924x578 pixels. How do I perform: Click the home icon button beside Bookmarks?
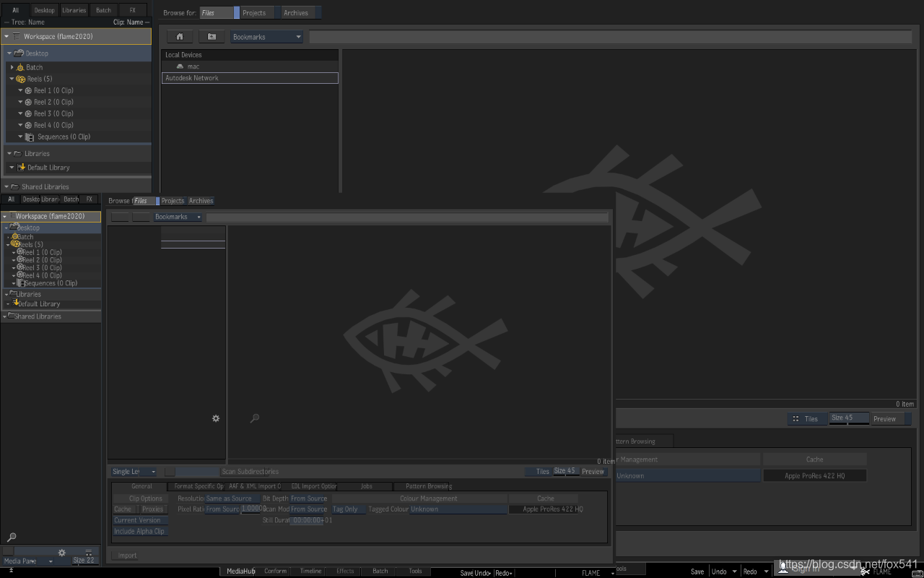tap(180, 37)
